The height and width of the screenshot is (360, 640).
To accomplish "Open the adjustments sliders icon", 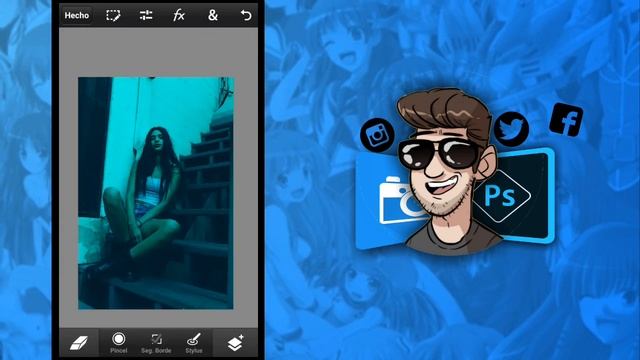I will click(146, 16).
